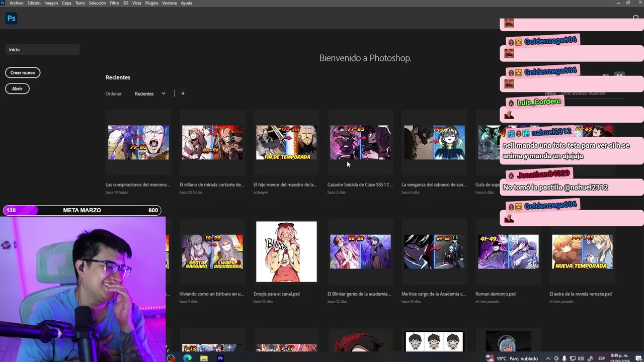Image resolution: width=644 pixels, height=362 pixels.
Task: Click the 'hace 10 horas' timestamp
Action: click(x=117, y=192)
